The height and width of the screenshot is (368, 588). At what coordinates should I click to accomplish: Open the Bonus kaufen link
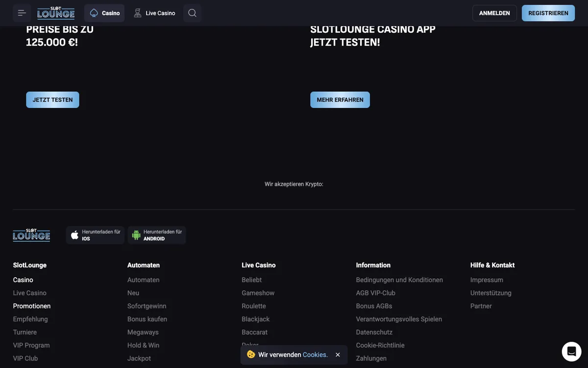[x=147, y=319]
